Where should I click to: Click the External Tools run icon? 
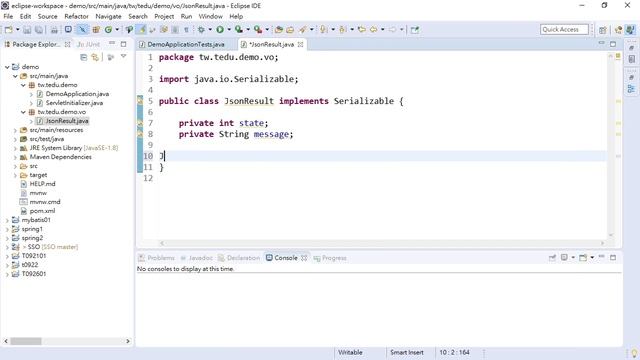pyautogui.click(x=258, y=29)
